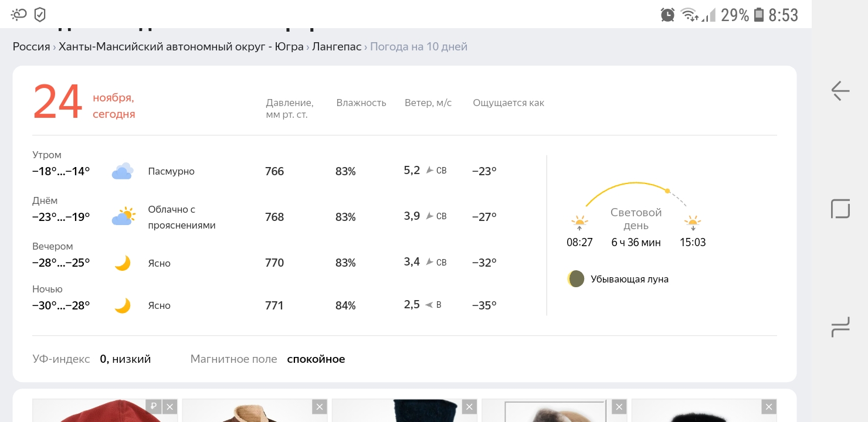This screenshot has width=868, height=422.
Task: Tap the daylight arc sun position marker
Action: [x=667, y=190]
